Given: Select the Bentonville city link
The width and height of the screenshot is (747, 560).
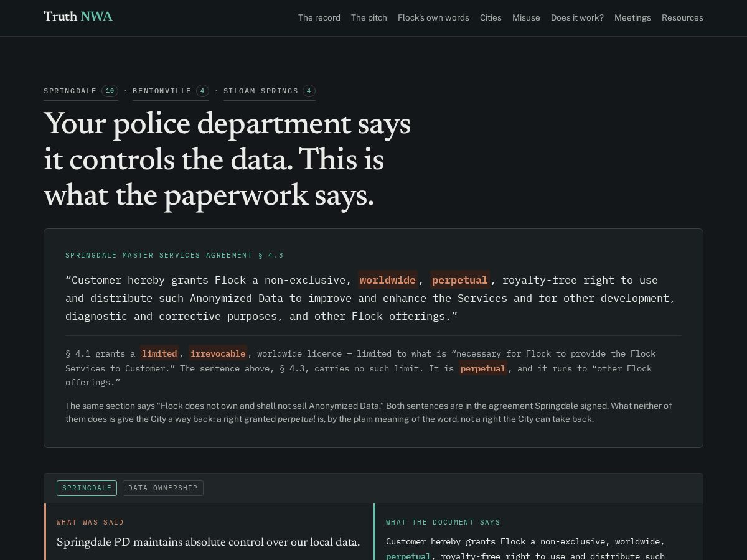Looking at the screenshot, I should click(x=171, y=91).
